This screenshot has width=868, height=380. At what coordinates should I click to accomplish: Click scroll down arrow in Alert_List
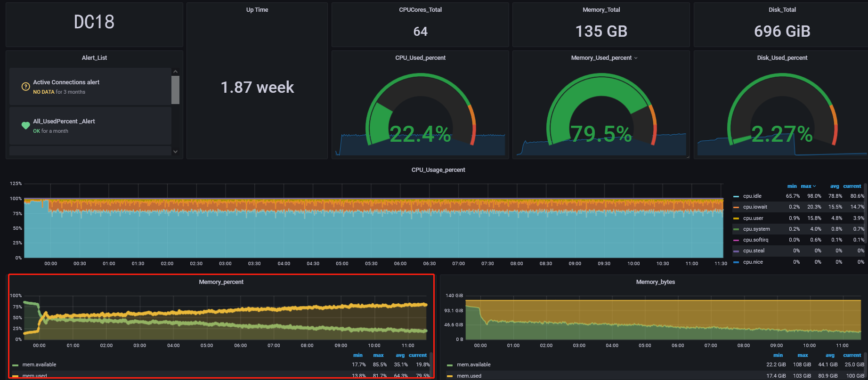tap(176, 152)
